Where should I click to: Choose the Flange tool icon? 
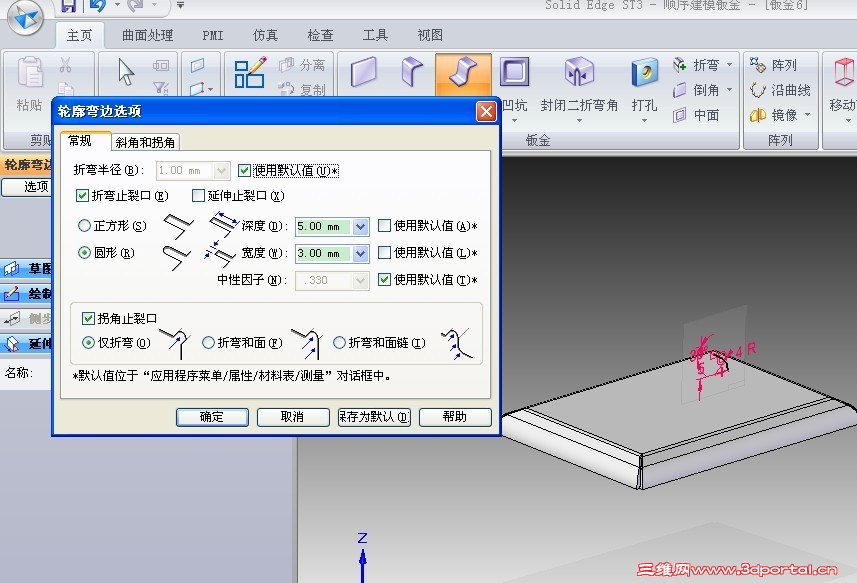(413, 72)
